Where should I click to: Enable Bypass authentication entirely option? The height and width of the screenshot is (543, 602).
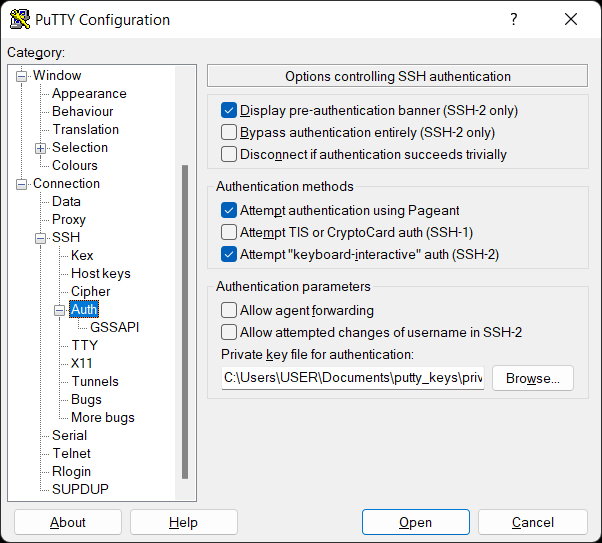coord(229,133)
